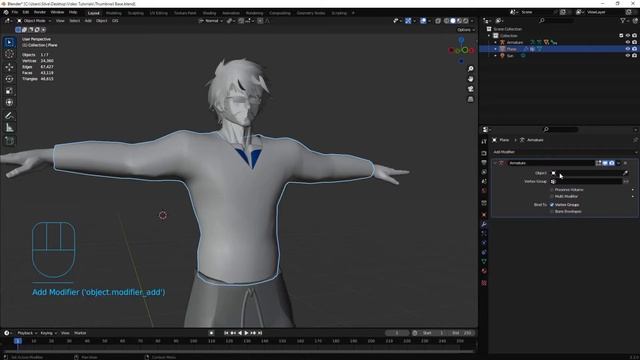640x360 pixels.
Task: Open the outliner filter dropdown
Action: point(624,20)
